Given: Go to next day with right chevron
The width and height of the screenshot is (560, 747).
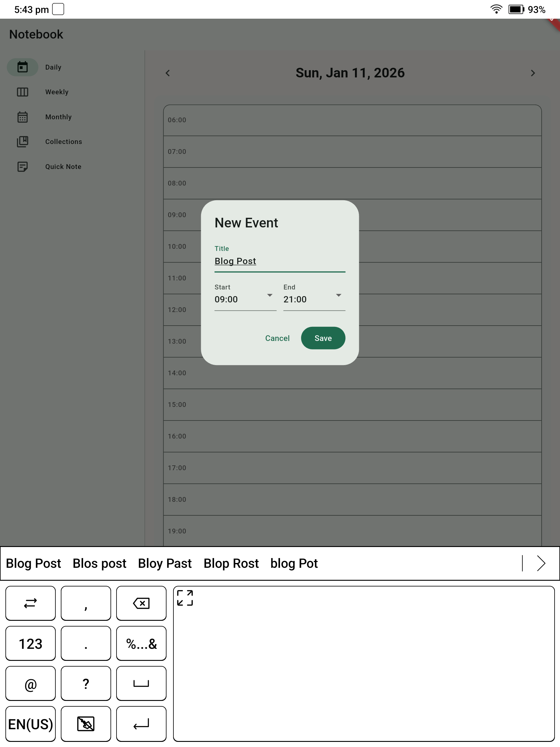Looking at the screenshot, I should 533,73.
